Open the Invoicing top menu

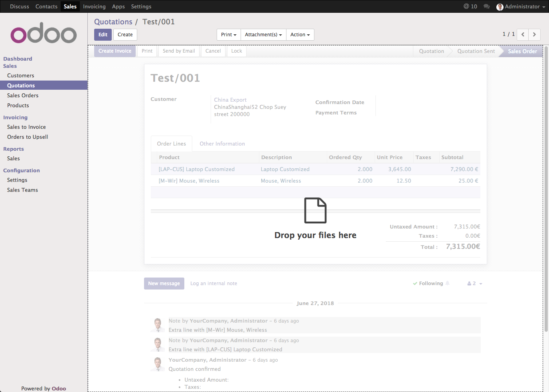(x=94, y=6)
